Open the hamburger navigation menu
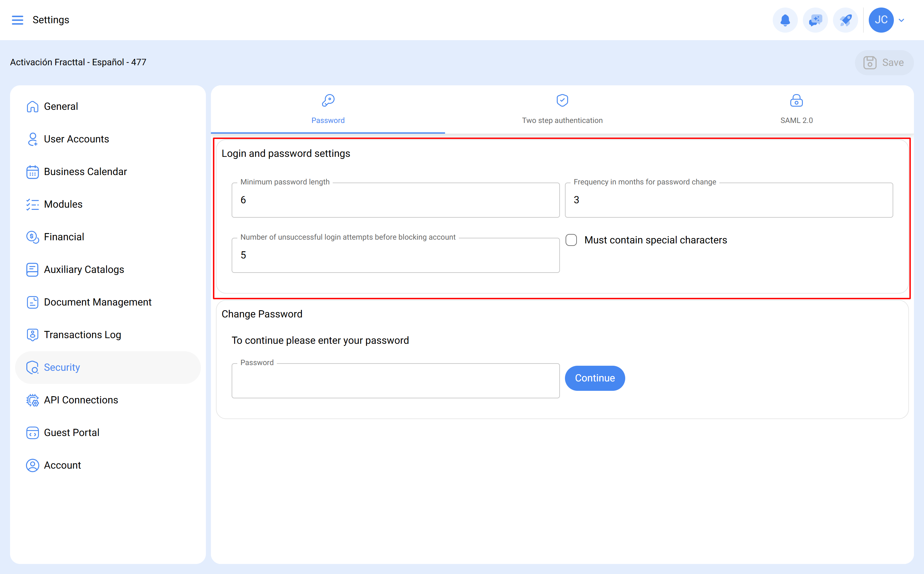The width and height of the screenshot is (924, 574). [x=17, y=20]
